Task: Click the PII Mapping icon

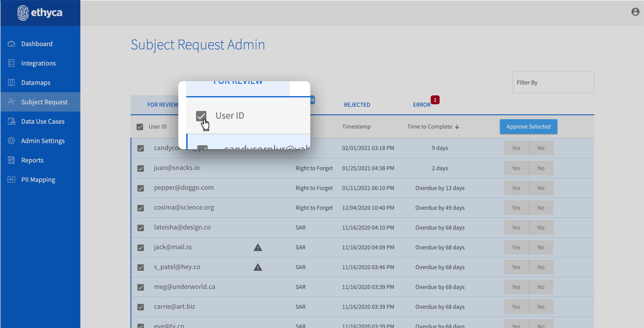Action: tap(11, 180)
